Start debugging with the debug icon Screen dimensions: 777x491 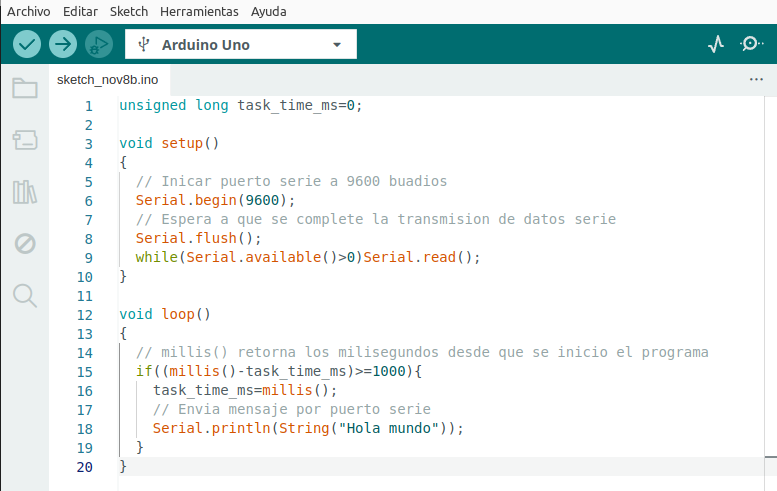[98, 44]
